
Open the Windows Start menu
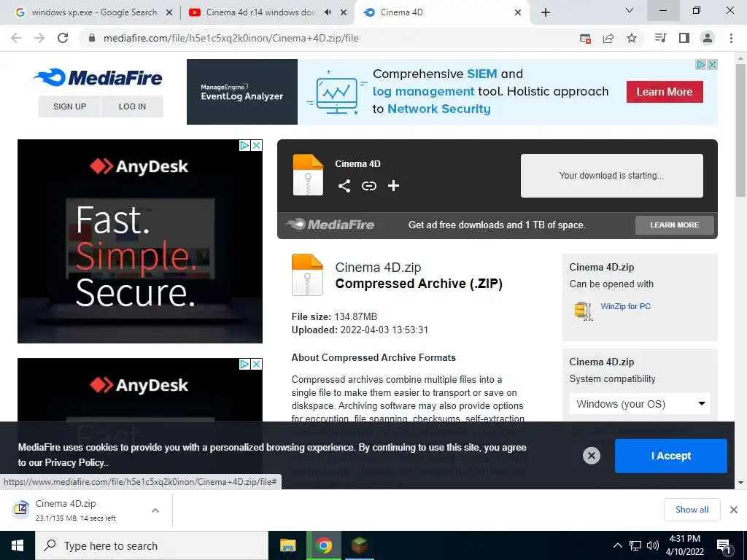coord(18,545)
